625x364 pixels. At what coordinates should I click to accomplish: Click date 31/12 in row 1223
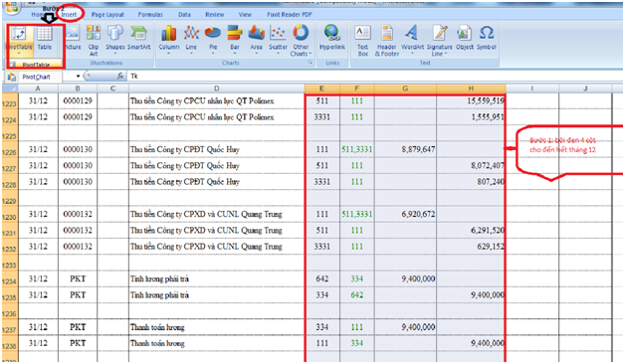click(38, 101)
